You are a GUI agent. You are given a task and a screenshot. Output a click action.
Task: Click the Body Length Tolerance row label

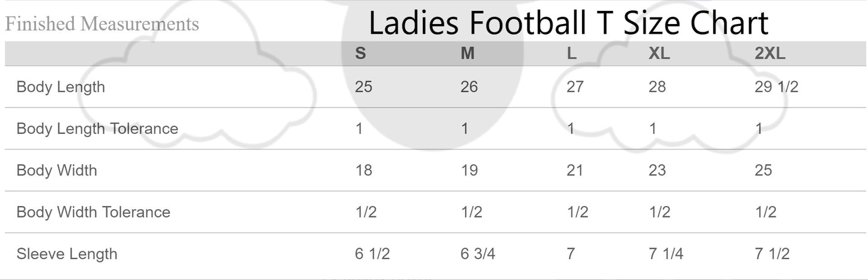point(97,129)
